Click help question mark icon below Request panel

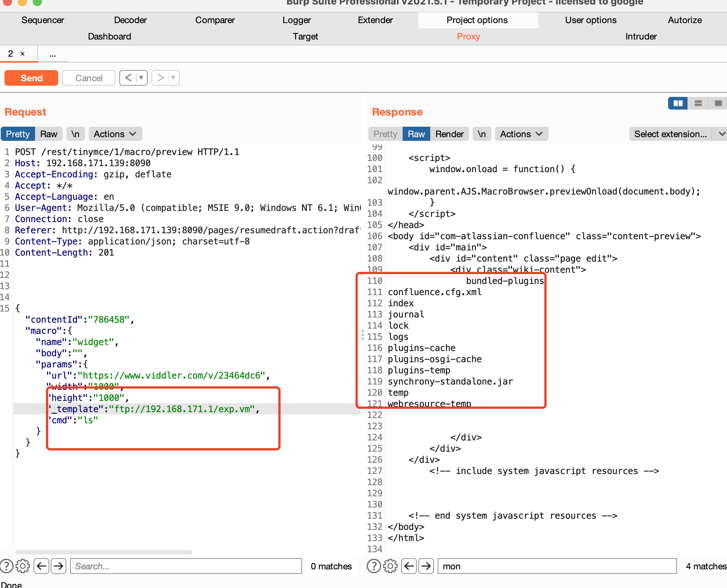tap(7, 566)
